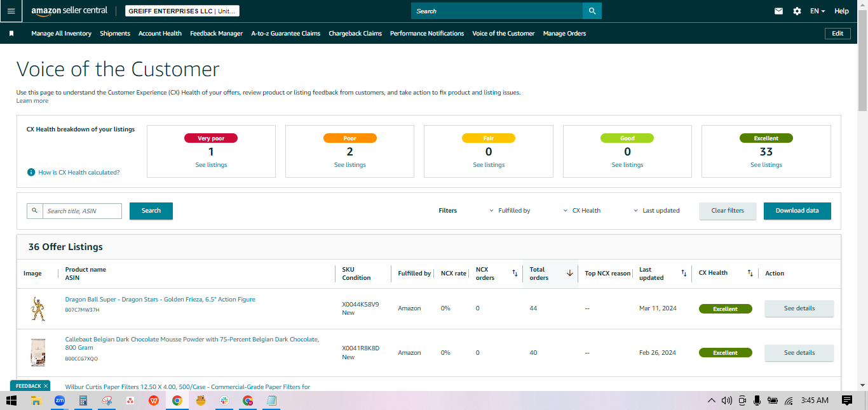The height and width of the screenshot is (410, 868).
Task: Click the microphone tray icon
Action: (x=757, y=400)
